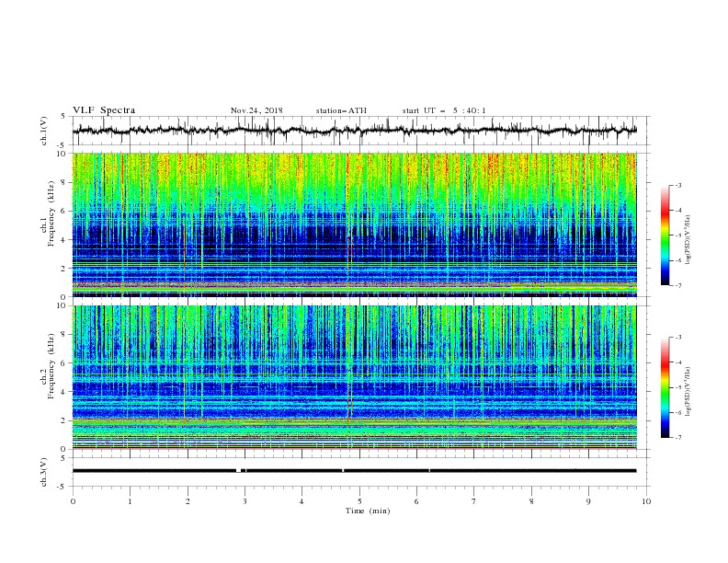Click the upper PSD color scale bar
Screen dimensions: 728x563
tap(665, 236)
